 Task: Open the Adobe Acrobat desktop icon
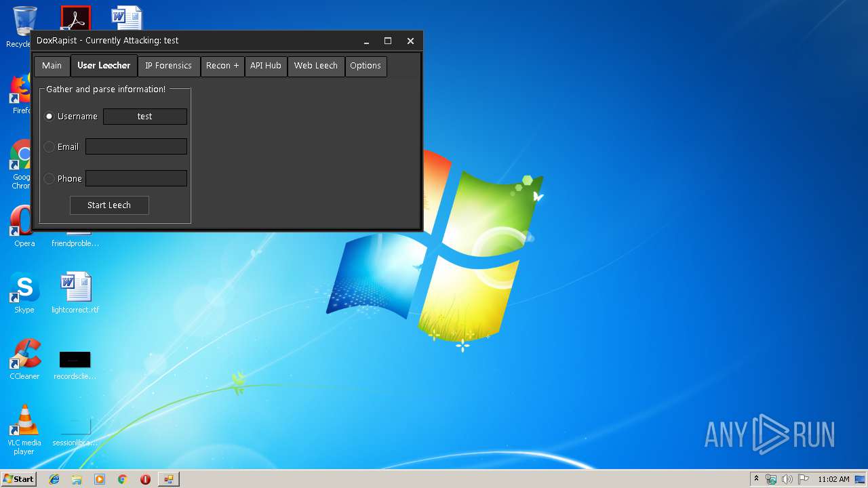pos(75,18)
